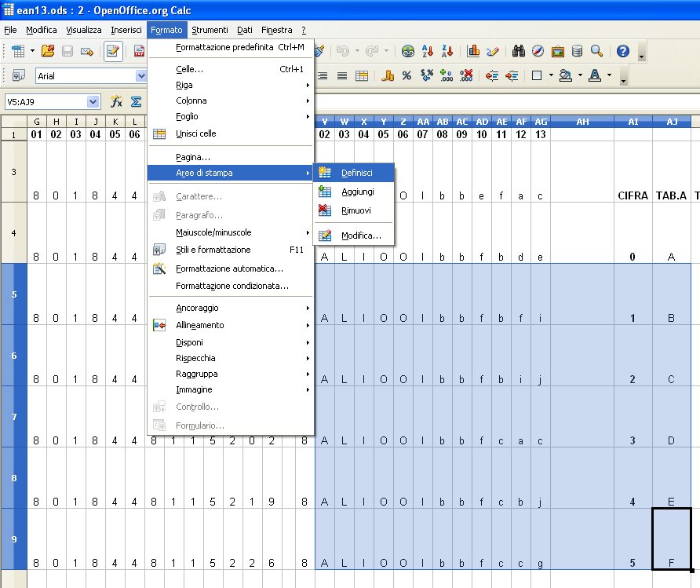The image size is (700, 588).
Task: Click the New Spreadsheet document icon
Action: point(18,51)
